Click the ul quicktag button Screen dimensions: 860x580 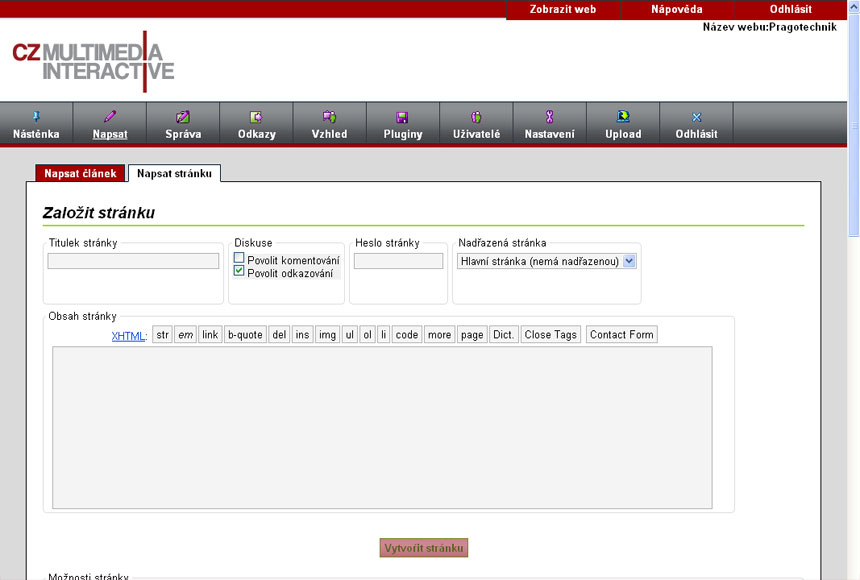pyautogui.click(x=349, y=335)
